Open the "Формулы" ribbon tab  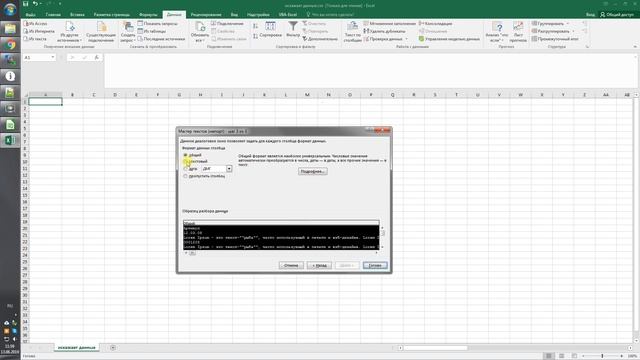click(148, 15)
